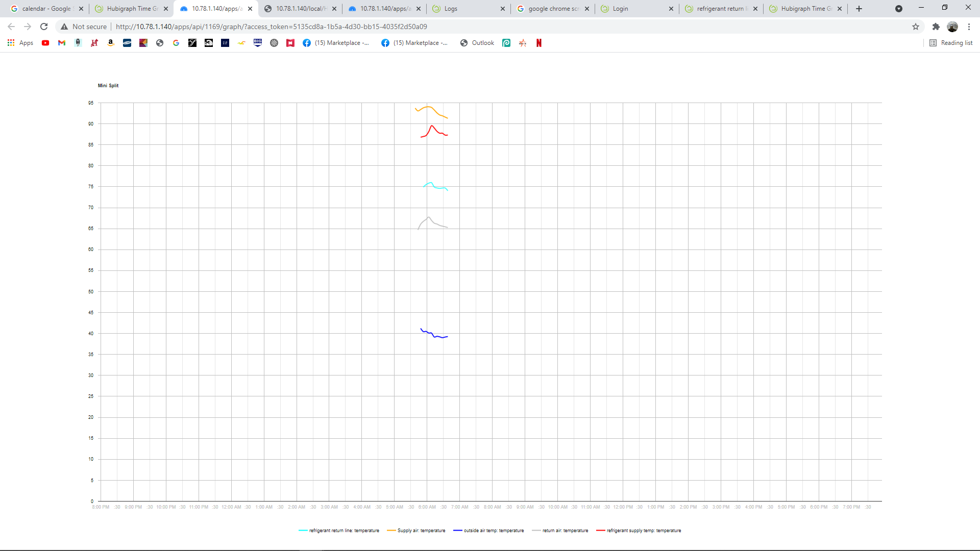This screenshot has height=551, width=980.
Task: Toggle the outside air temp legend series
Action: click(494, 531)
